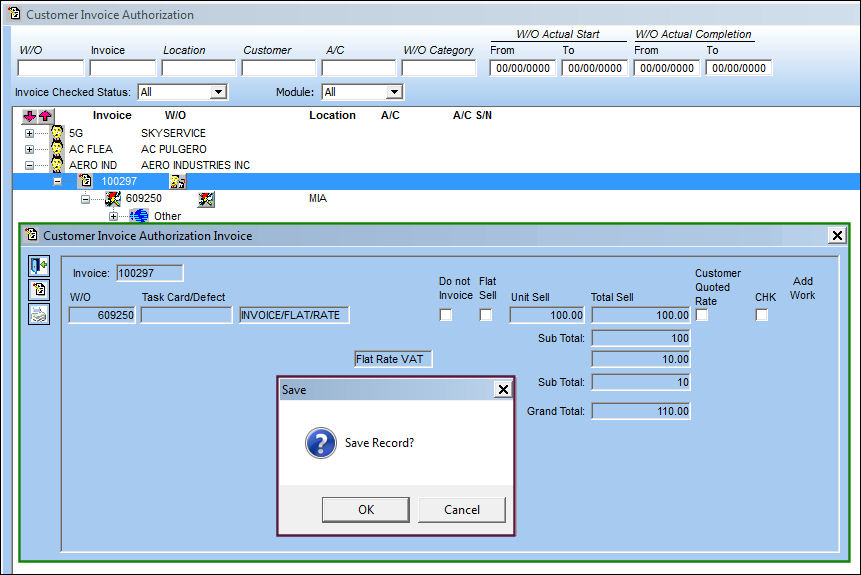Click the empty Task Card/Defect field
This screenshot has width=861, height=575.
(x=187, y=315)
